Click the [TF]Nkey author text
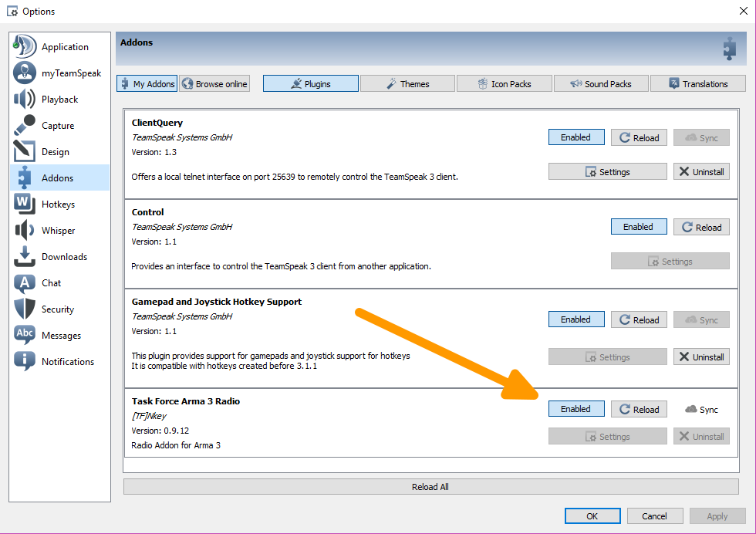This screenshot has width=756, height=534. point(149,416)
